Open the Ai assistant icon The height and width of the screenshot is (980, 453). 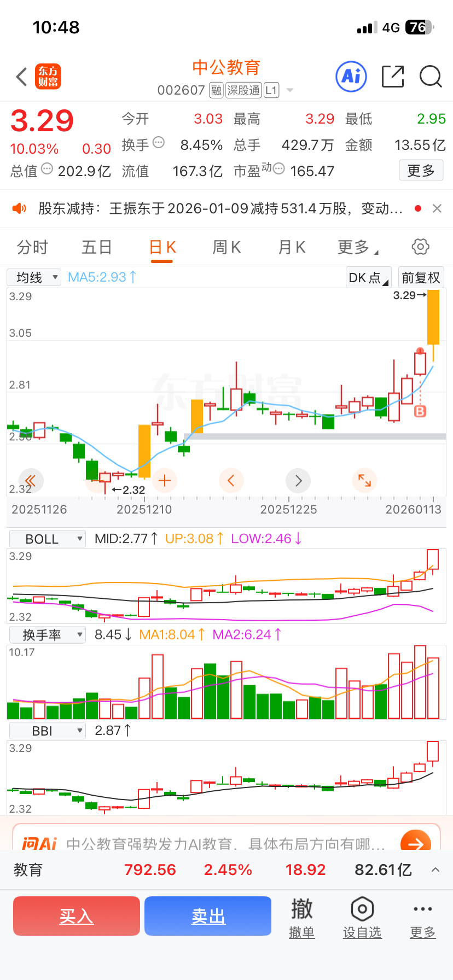351,76
